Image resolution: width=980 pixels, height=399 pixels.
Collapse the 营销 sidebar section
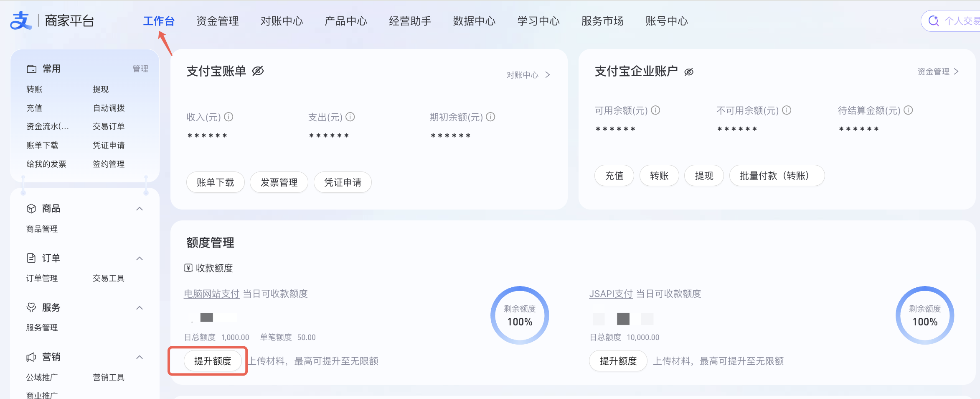click(x=140, y=357)
